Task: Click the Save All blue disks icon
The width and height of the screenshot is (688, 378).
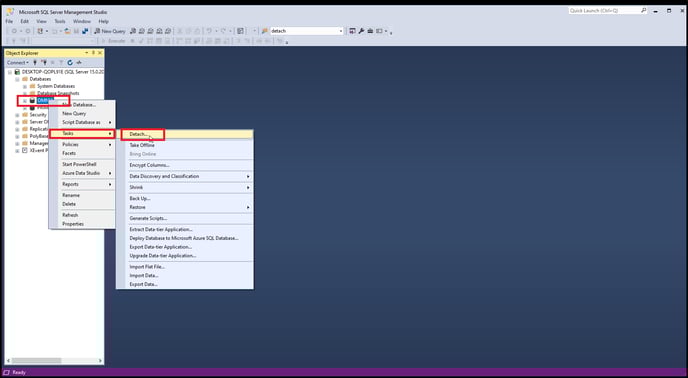Action: pyautogui.click(x=85, y=31)
